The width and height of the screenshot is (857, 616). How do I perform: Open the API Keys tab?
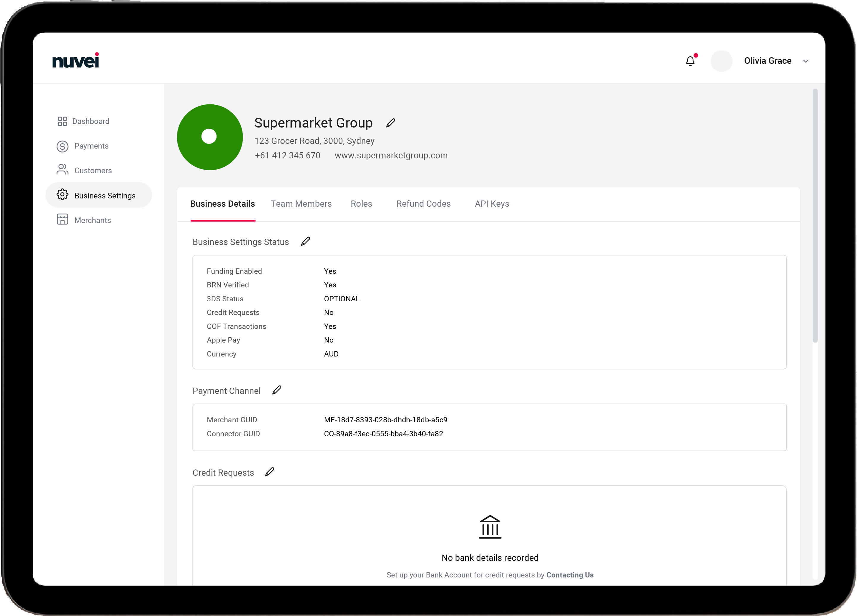492,204
